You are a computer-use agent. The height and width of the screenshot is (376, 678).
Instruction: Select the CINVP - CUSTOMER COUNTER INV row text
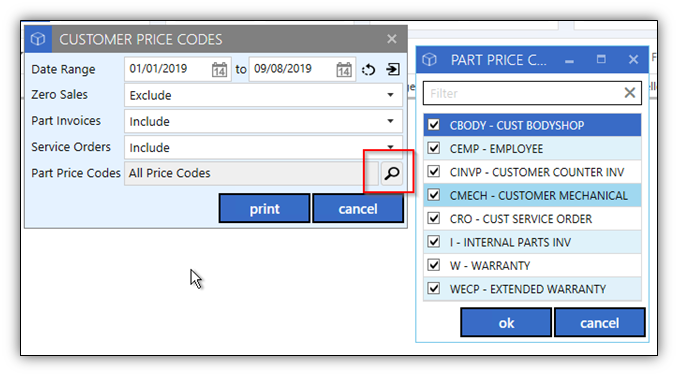(537, 172)
